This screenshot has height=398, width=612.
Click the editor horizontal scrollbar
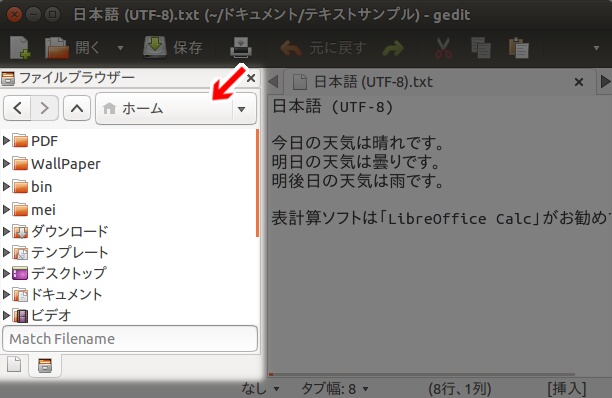point(422,375)
